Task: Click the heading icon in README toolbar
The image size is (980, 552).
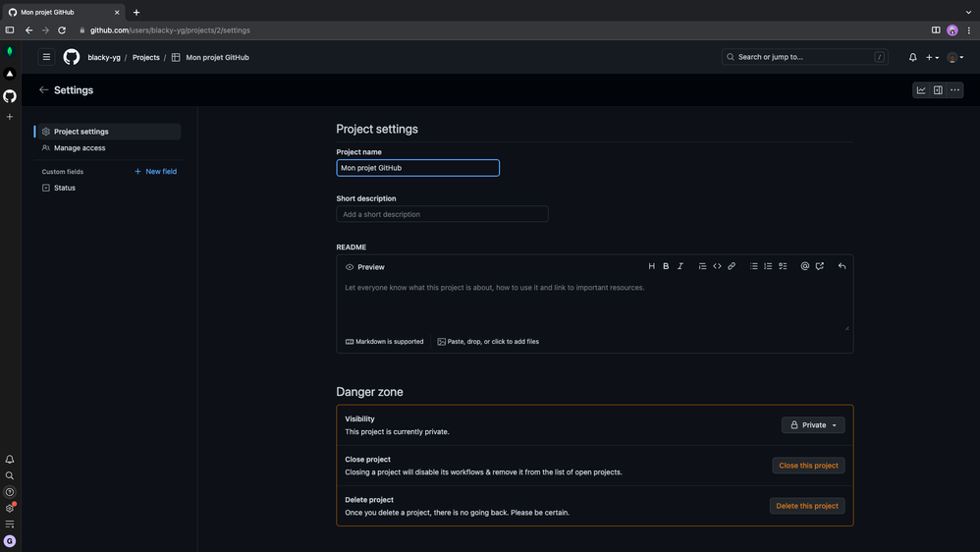Action: click(651, 266)
